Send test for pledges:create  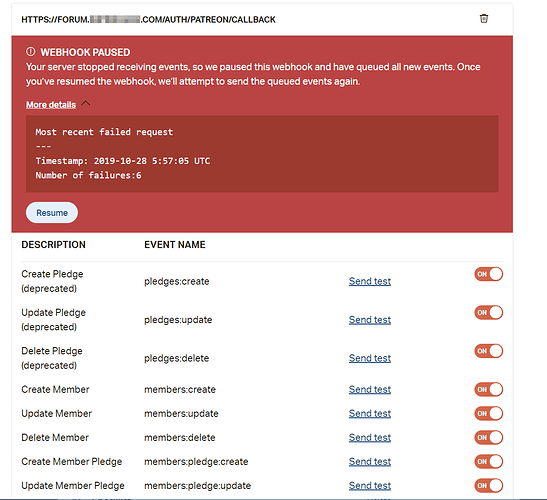click(370, 281)
